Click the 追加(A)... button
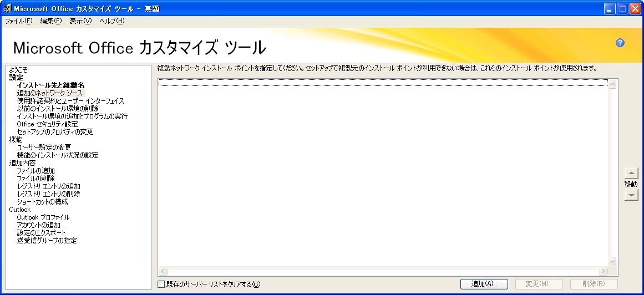Screen dimensions: 644x295 (x=484, y=284)
